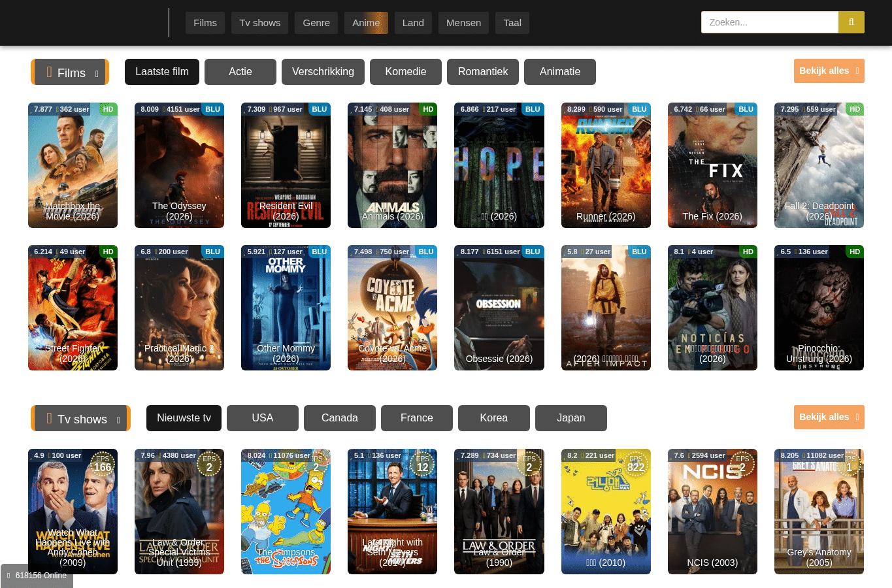The image size is (892, 588).
Task: Open Obsessie (2026) poster
Action: click(499, 308)
